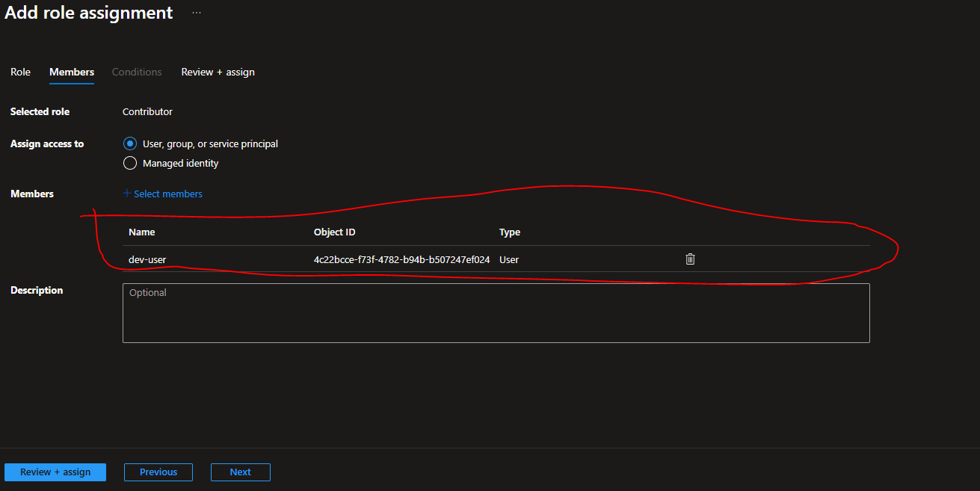Click inside the Description text box

click(x=496, y=313)
